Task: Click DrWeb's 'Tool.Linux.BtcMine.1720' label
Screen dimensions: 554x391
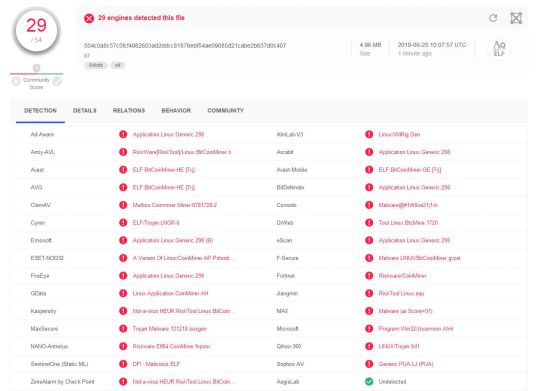Action: tap(408, 223)
